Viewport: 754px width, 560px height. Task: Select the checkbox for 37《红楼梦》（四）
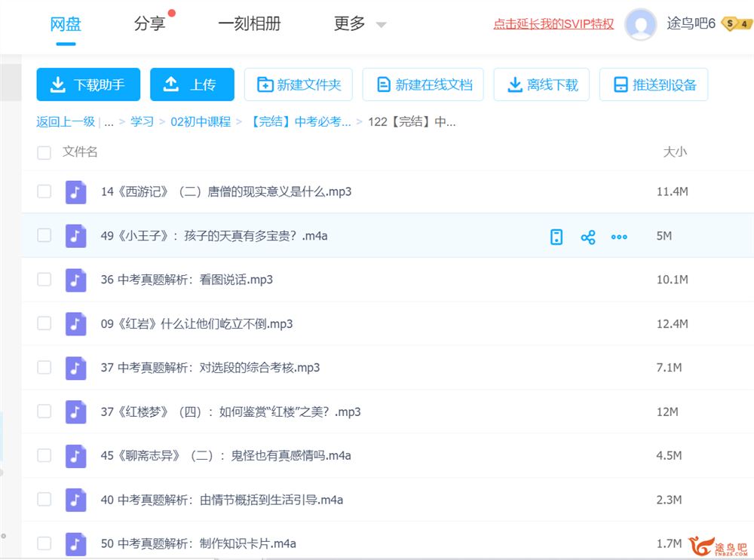(x=44, y=412)
